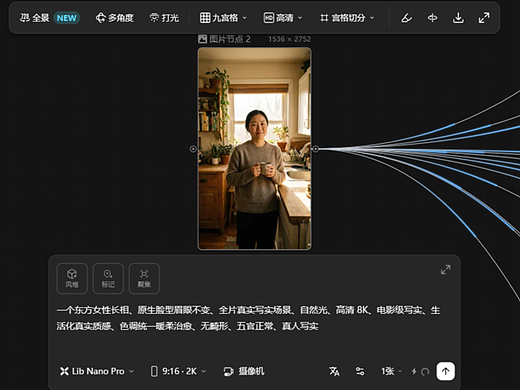Image resolution: width=520 pixels, height=390 pixels.
Task: Select the eraser brush icon
Action: (406, 18)
